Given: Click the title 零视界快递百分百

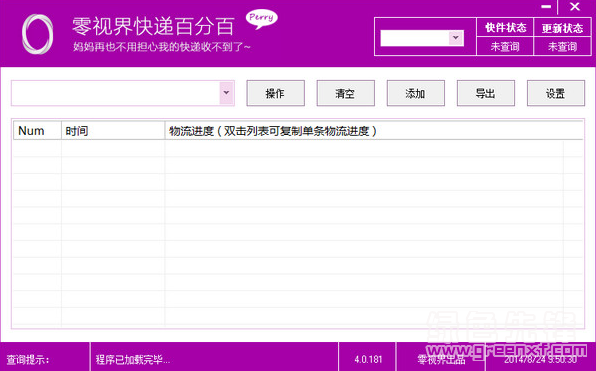Looking at the screenshot, I should [x=153, y=26].
